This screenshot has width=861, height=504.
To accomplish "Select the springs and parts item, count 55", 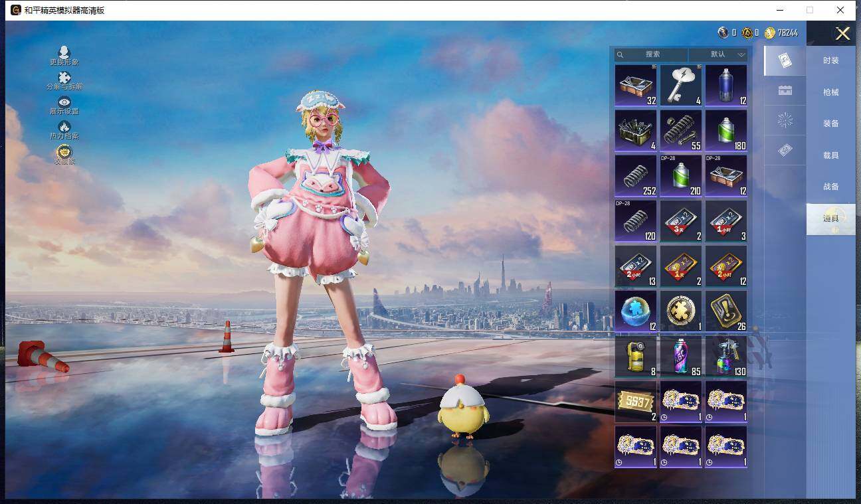I will click(681, 131).
